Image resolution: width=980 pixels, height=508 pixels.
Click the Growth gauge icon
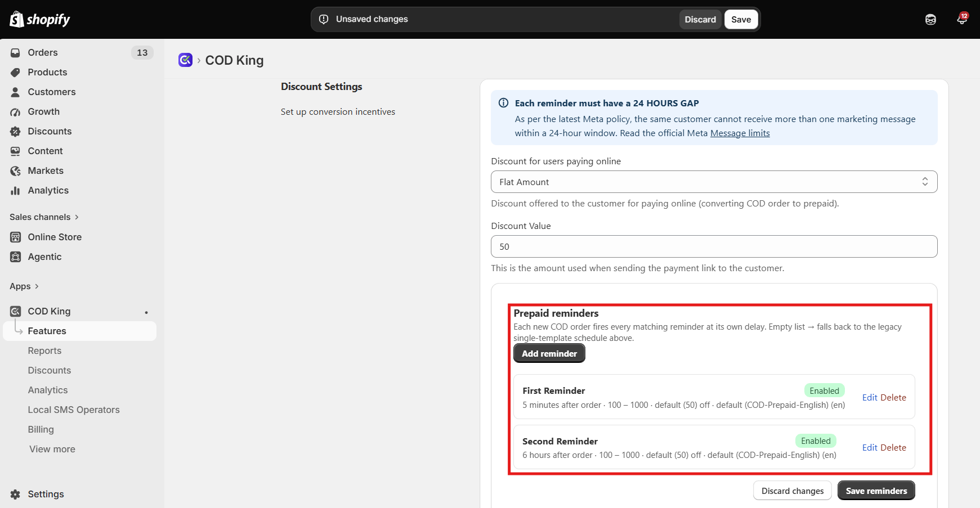coord(15,111)
